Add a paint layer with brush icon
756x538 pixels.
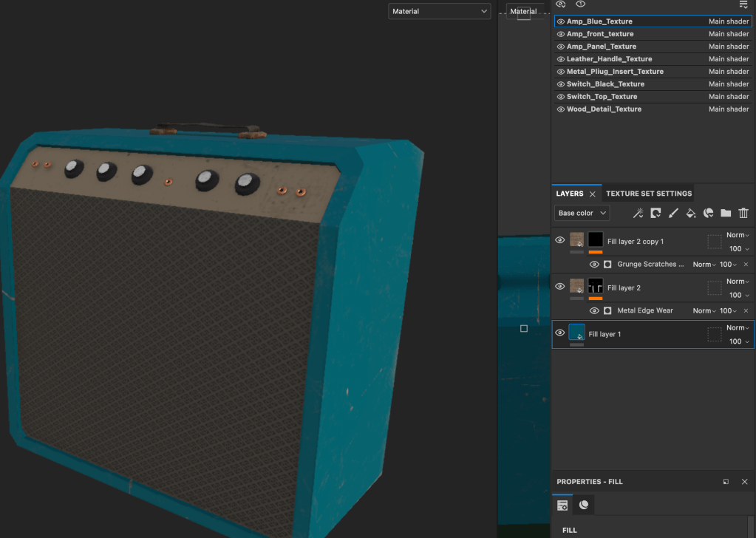tap(673, 213)
